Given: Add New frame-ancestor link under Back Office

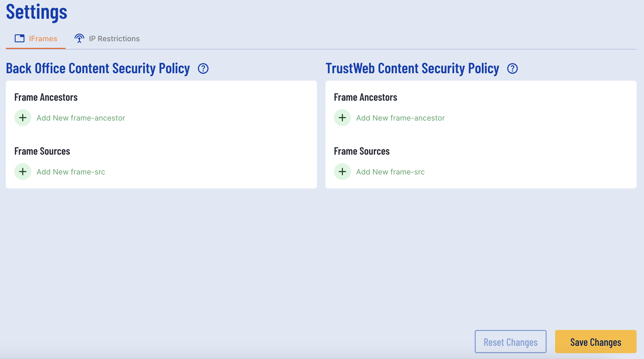Looking at the screenshot, I should 81,118.
